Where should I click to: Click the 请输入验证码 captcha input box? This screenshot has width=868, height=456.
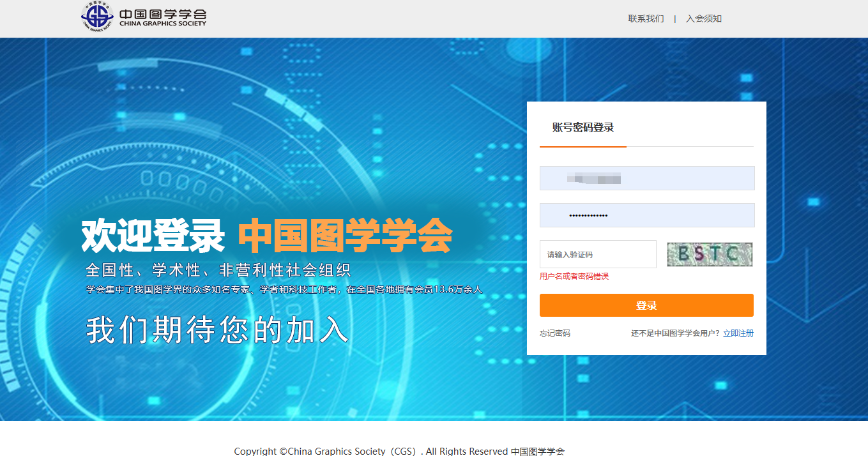[x=598, y=254]
